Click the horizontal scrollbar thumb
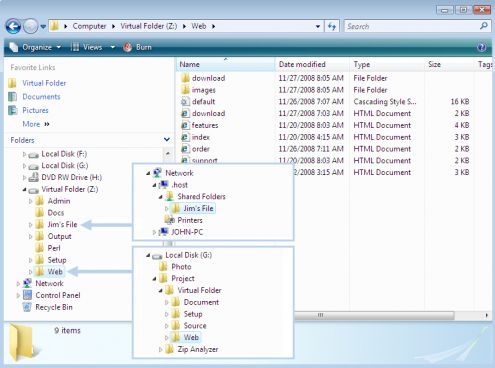495x368 pixels. pyautogui.click(x=374, y=315)
